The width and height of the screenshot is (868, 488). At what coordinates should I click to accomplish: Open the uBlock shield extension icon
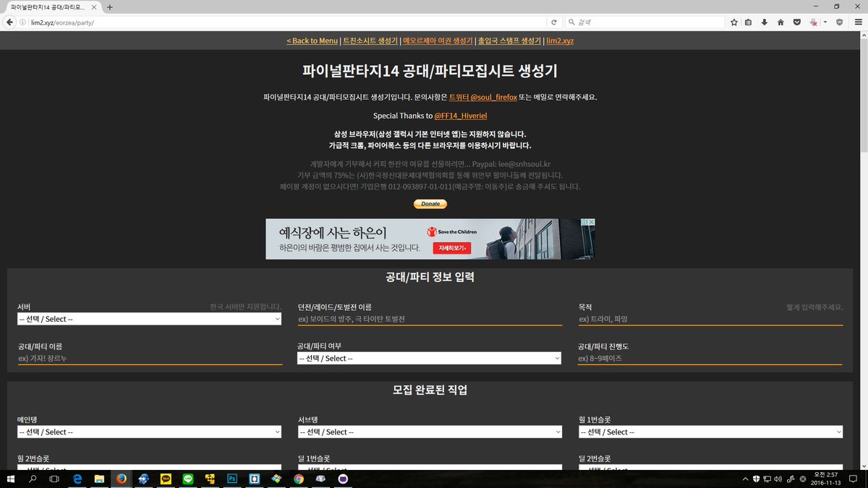[x=839, y=22]
